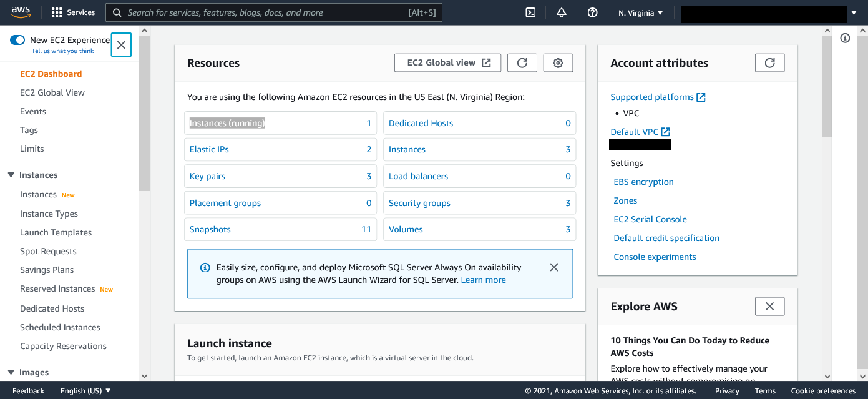
Task: Open EBS encryption settings
Action: click(x=643, y=182)
